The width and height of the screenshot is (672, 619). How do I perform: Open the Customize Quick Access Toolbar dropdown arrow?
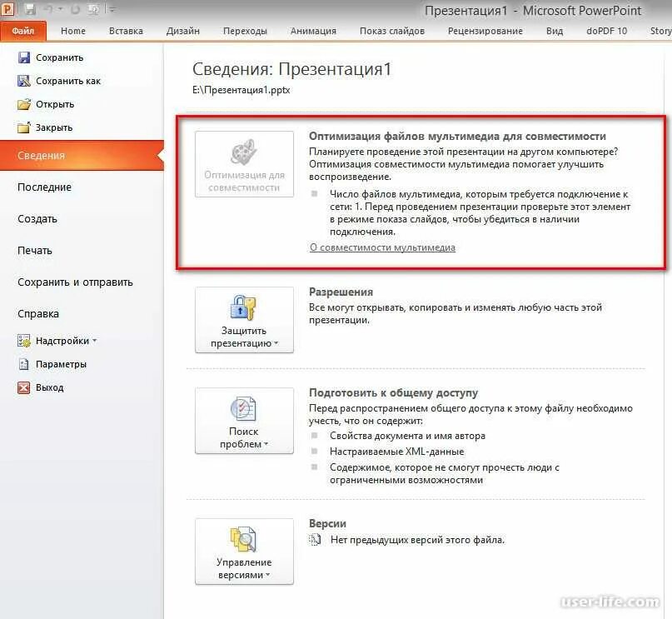coord(112,9)
